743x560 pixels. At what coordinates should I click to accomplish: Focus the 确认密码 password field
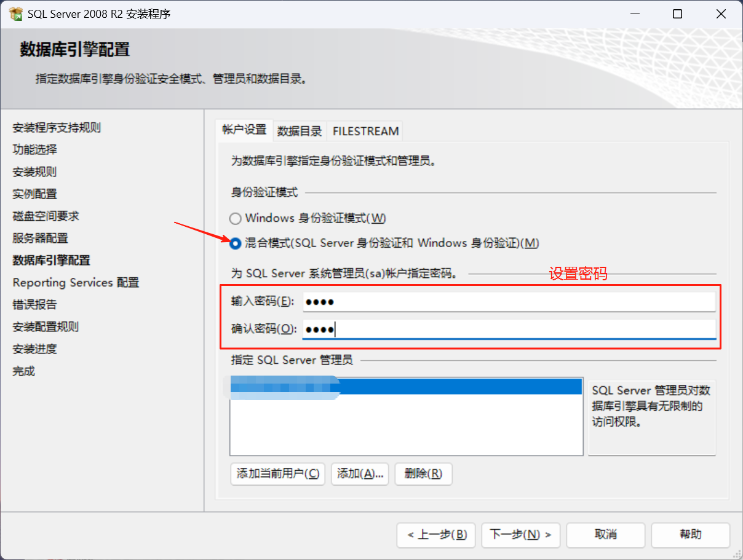509,329
